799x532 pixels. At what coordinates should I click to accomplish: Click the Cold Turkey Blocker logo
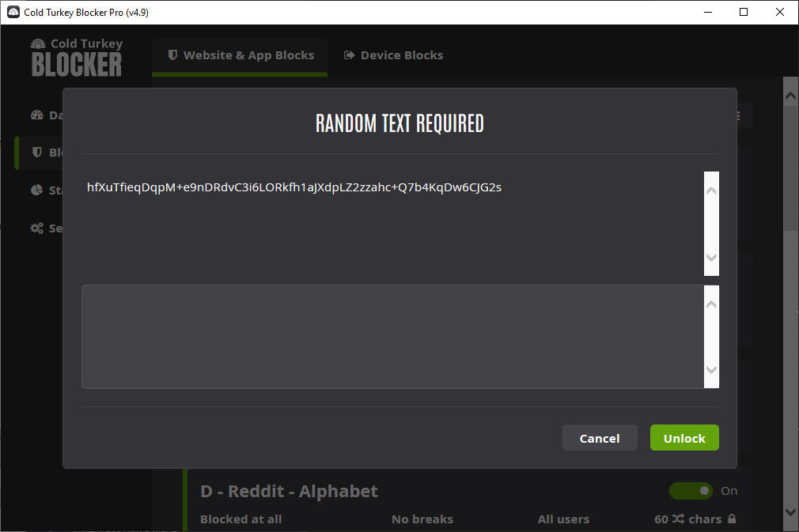[77, 58]
